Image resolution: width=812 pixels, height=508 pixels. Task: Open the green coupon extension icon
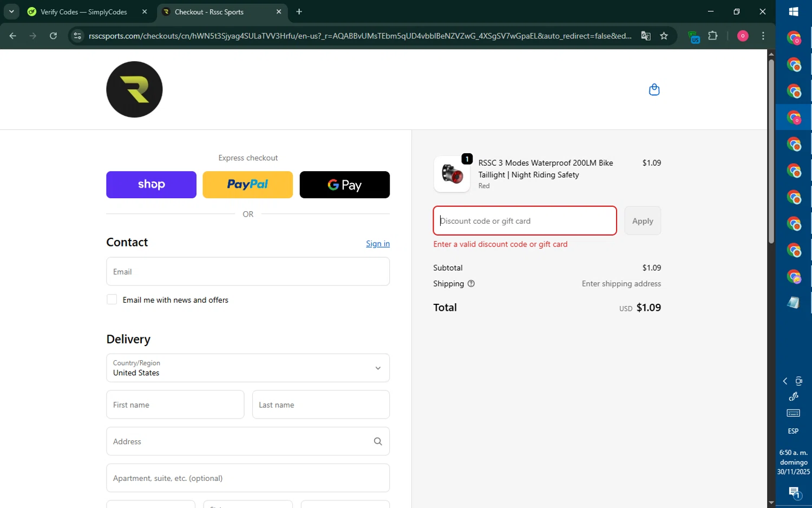coord(693,36)
